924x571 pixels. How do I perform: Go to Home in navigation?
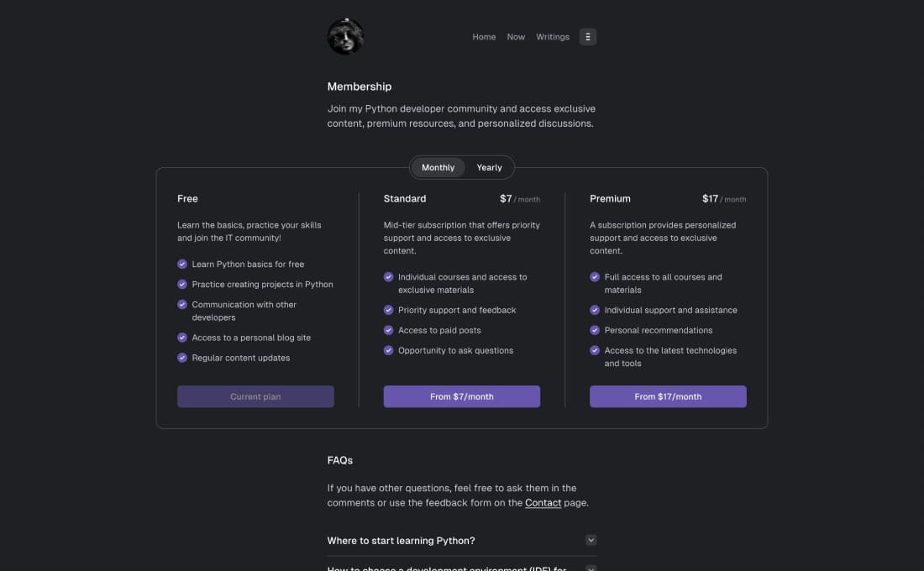point(484,37)
